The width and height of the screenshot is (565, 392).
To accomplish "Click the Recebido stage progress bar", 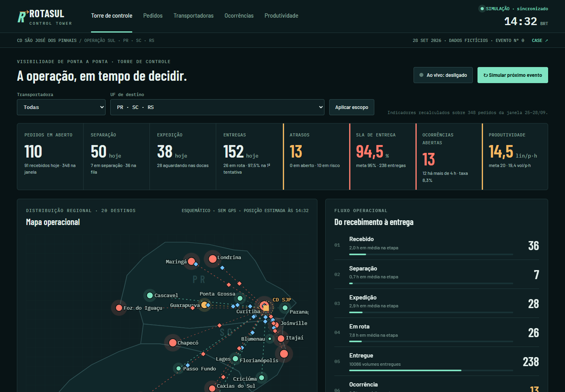I will [x=431, y=254].
